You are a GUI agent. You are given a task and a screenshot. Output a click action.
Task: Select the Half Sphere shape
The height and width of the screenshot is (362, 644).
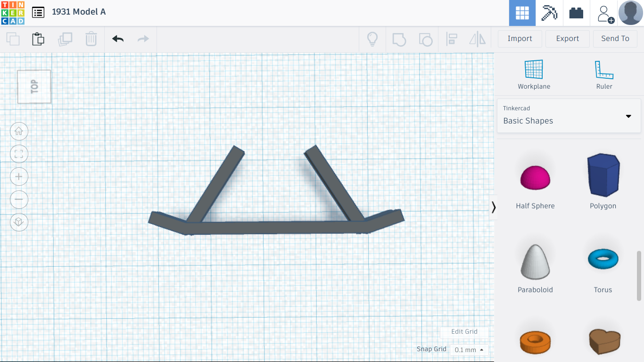coord(535,177)
